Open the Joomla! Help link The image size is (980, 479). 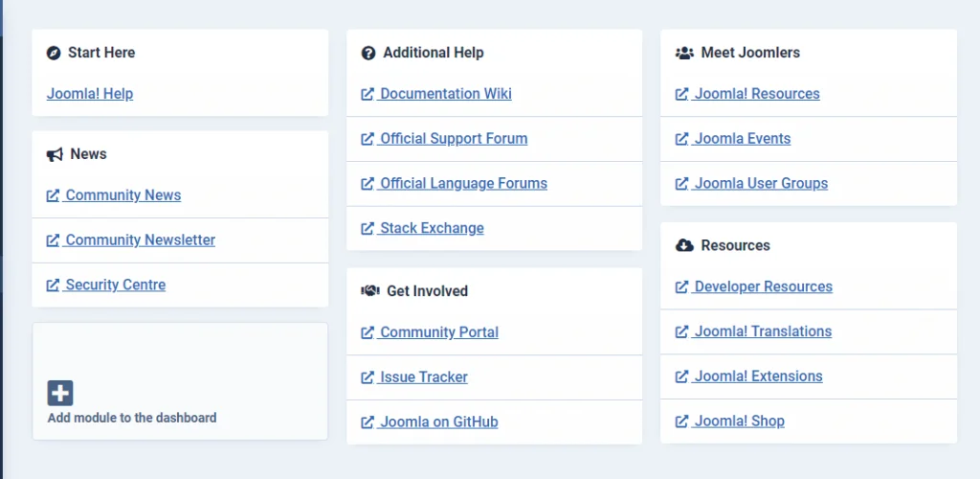point(89,94)
